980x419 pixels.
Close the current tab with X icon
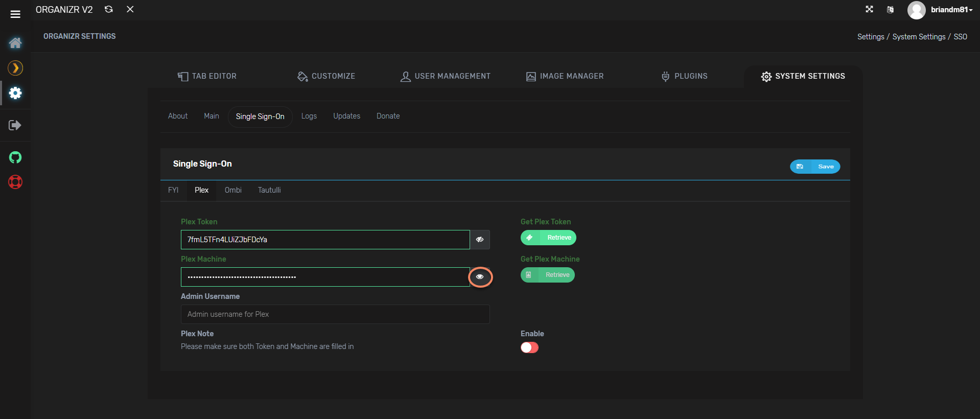tap(130, 9)
